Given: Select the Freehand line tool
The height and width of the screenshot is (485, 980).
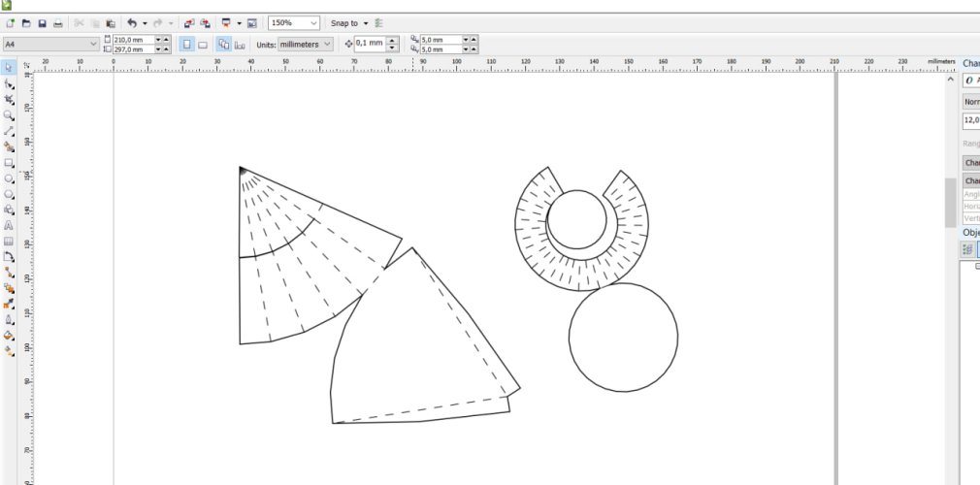Looking at the screenshot, I should (x=9, y=131).
